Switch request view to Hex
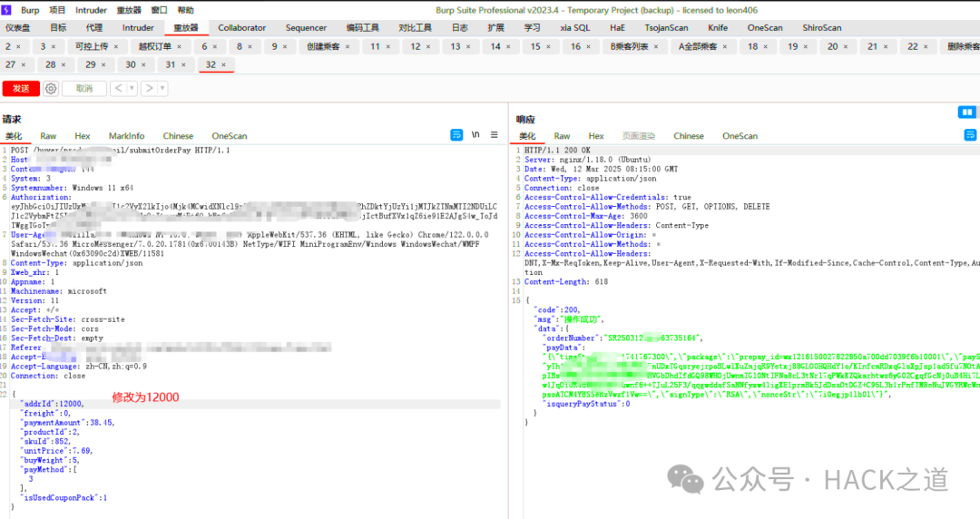The width and height of the screenshot is (980, 519). [x=83, y=136]
